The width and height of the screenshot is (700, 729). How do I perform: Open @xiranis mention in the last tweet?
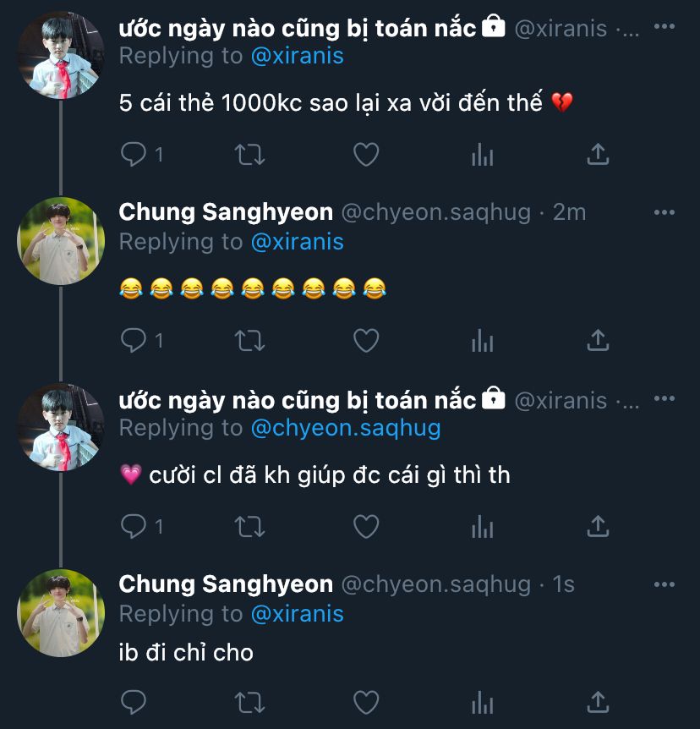(298, 614)
